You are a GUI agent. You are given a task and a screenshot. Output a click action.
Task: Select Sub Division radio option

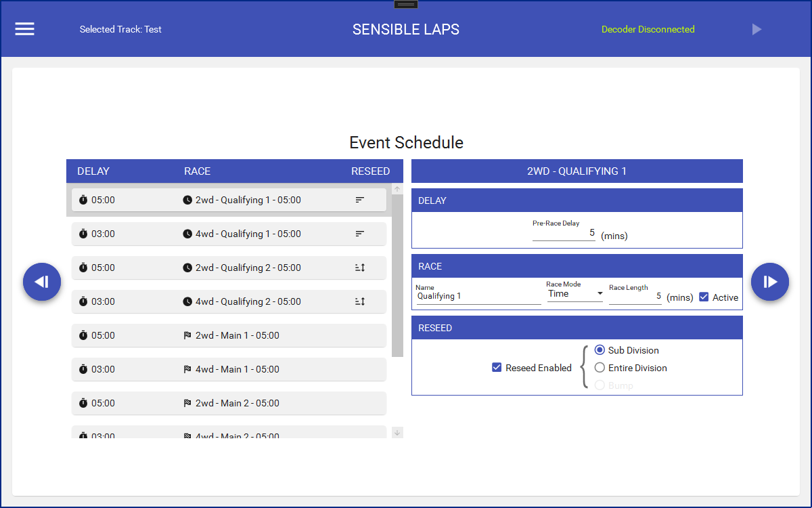tap(600, 350)
